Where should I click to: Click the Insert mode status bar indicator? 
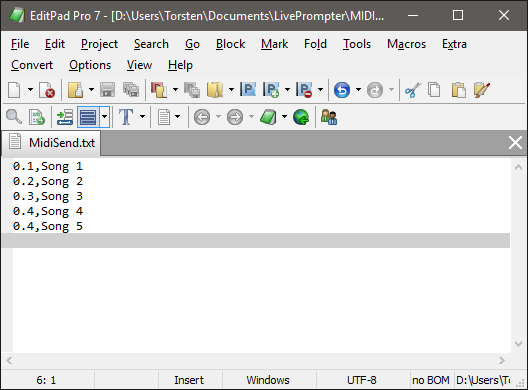pyautogui.click(x=189, y=380)
